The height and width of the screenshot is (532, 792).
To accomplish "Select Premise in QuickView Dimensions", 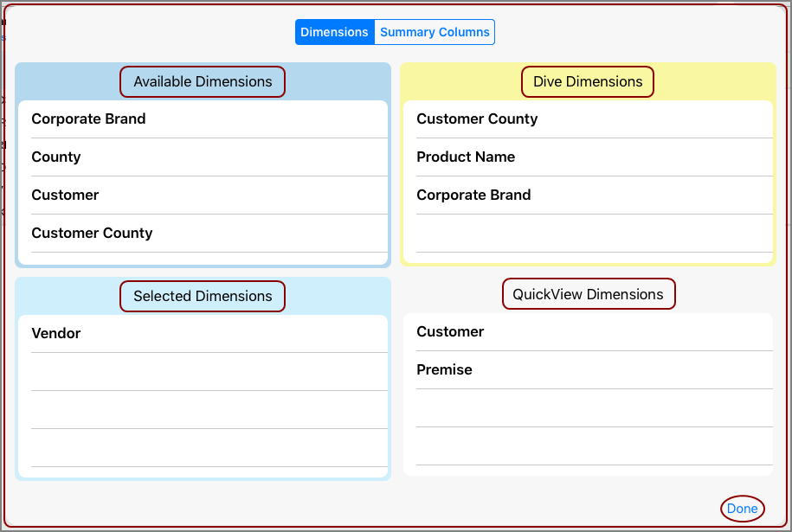I will pyautogui.click(x=444, y=369).
